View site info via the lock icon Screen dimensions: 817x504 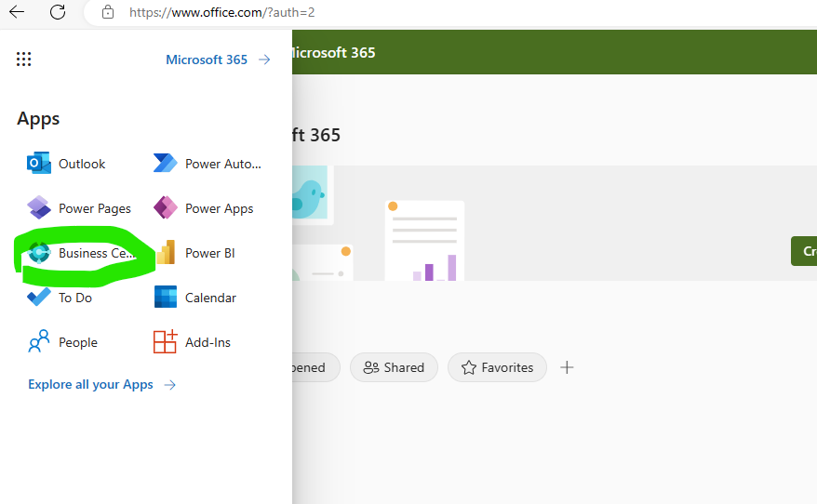point(108,12)
